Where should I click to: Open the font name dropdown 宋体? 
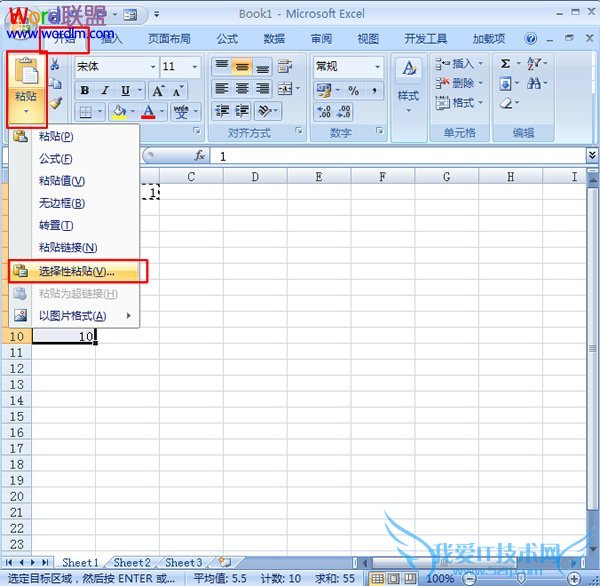pyautogui.click(x=153, y=67)
